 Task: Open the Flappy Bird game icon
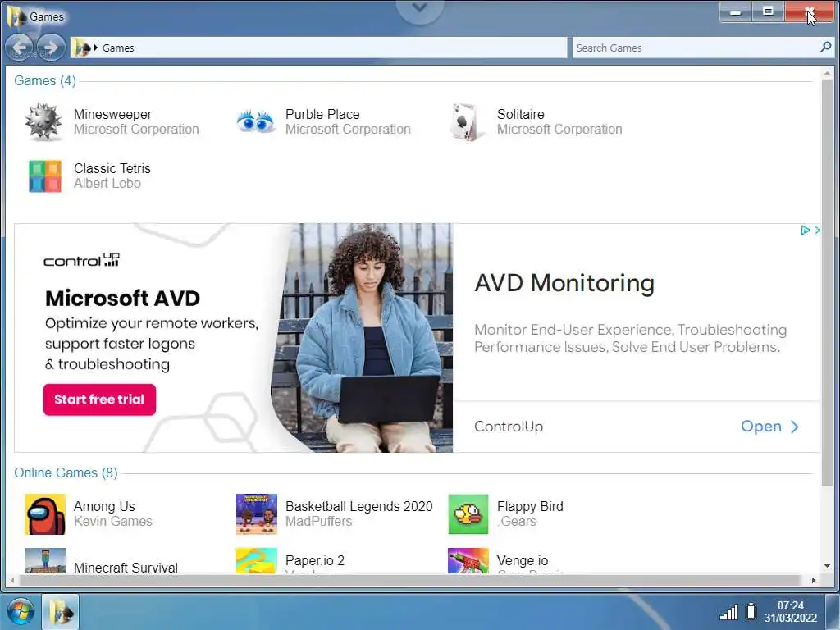pyautogui.click(x=468, y=514)
